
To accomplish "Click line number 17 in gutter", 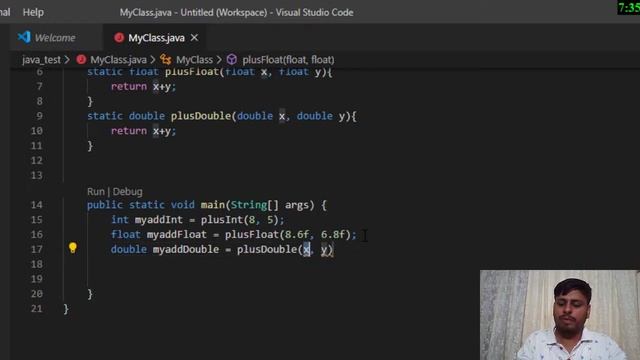I will [x=37, y=249].
